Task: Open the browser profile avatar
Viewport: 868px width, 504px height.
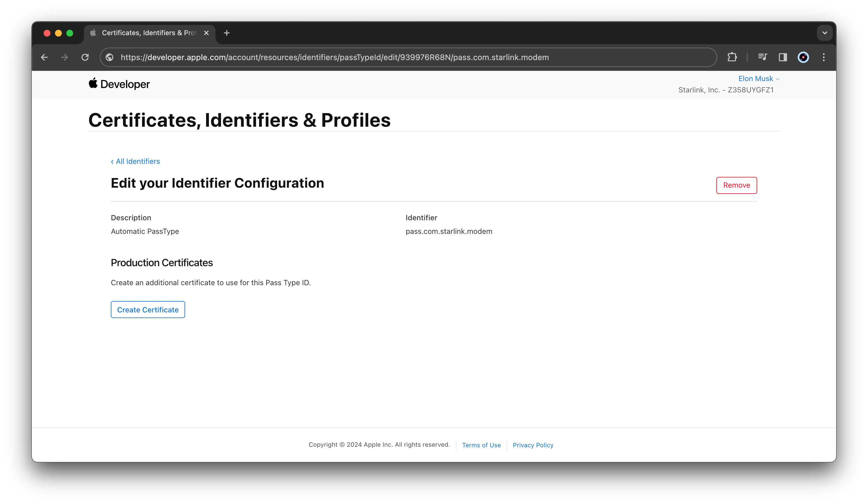Action: 803,57
